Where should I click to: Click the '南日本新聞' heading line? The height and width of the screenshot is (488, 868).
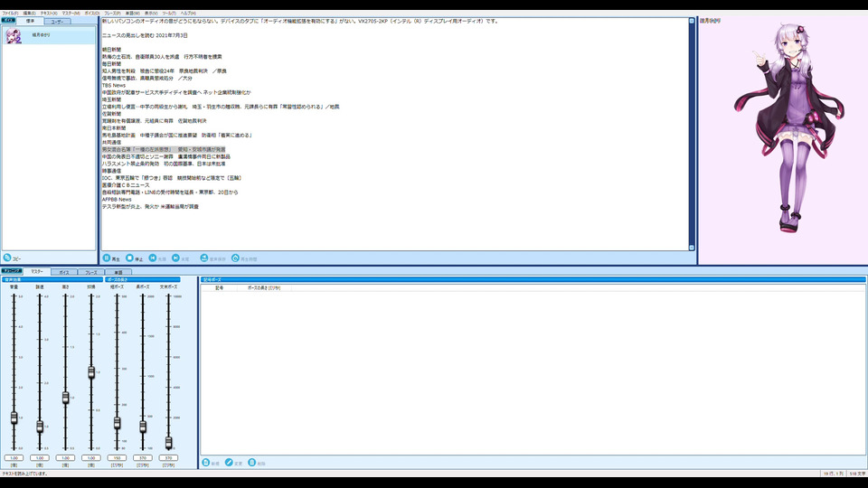[114, 127]
